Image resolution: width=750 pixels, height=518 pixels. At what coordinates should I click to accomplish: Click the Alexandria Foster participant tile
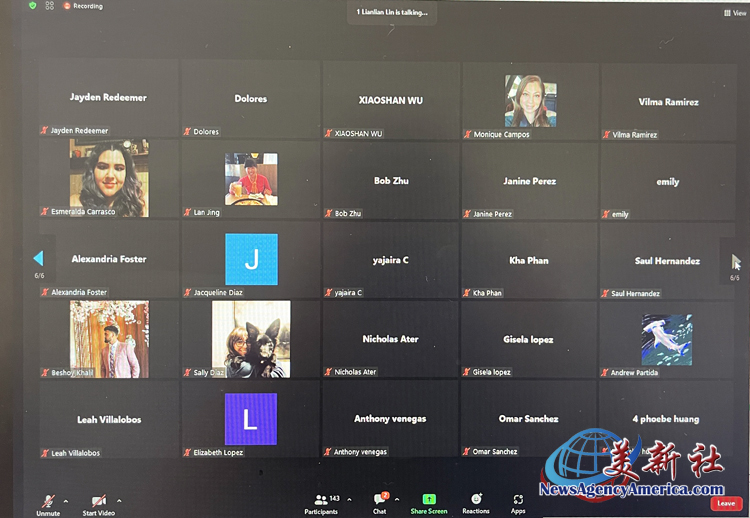click(109, 259)
